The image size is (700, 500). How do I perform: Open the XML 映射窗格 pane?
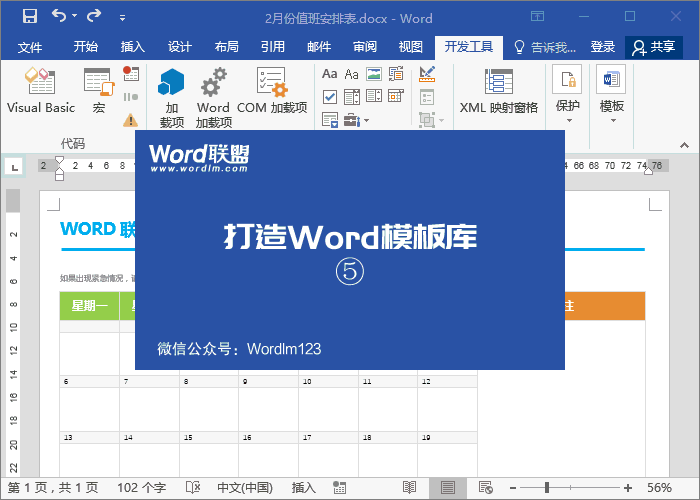[x=499, y=91]
